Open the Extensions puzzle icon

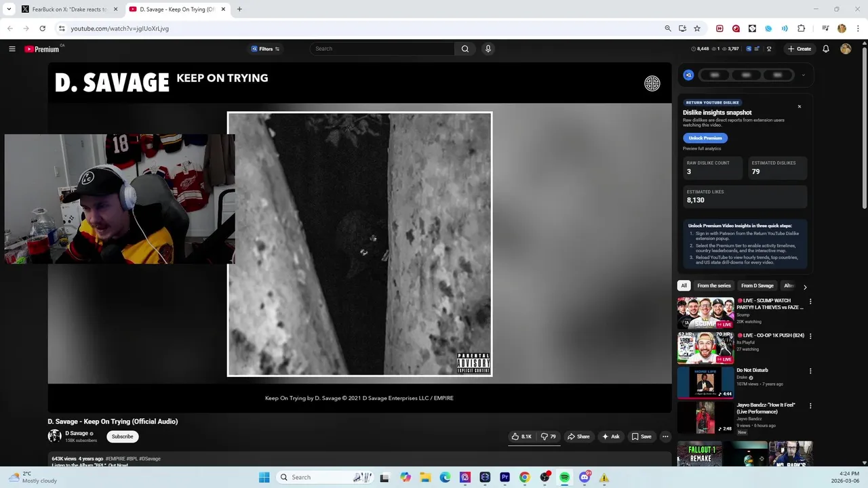802,28
